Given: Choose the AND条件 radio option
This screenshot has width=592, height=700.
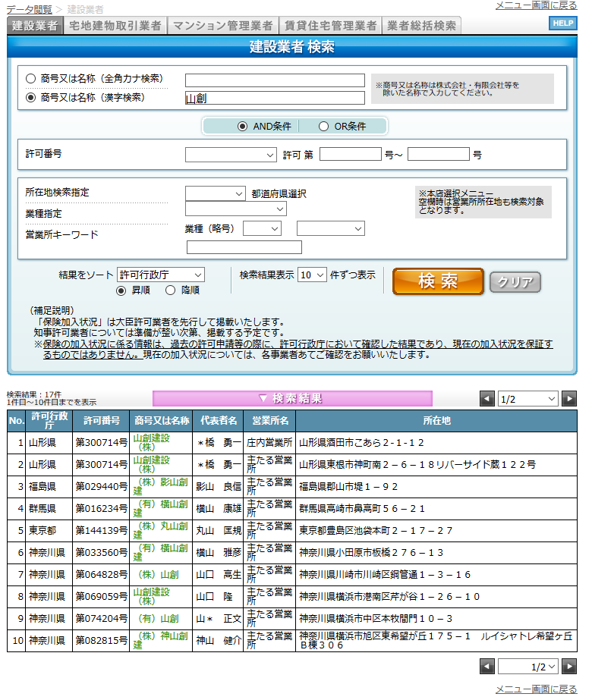Looking at the screenshot, I should pyautogui.click(x=242, y=127).
